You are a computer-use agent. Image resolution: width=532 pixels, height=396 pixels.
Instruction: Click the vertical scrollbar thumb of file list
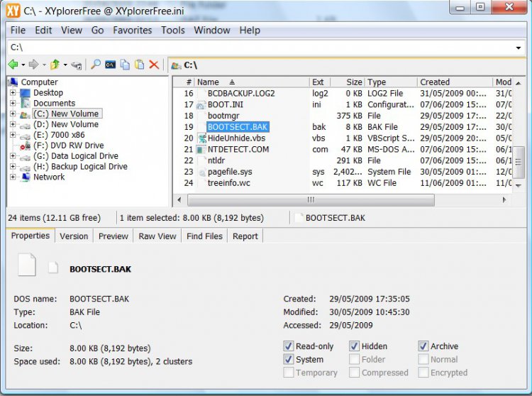click(518, 163)
